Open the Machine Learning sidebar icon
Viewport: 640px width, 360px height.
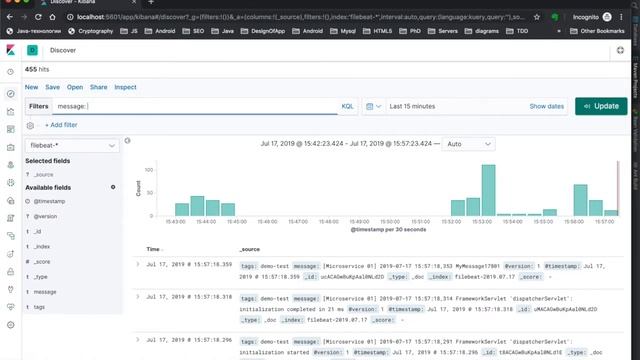(11, 183)
